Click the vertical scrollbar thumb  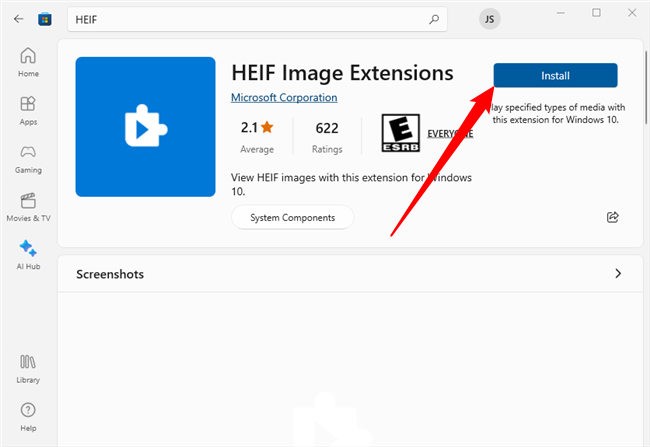point(646,87)
